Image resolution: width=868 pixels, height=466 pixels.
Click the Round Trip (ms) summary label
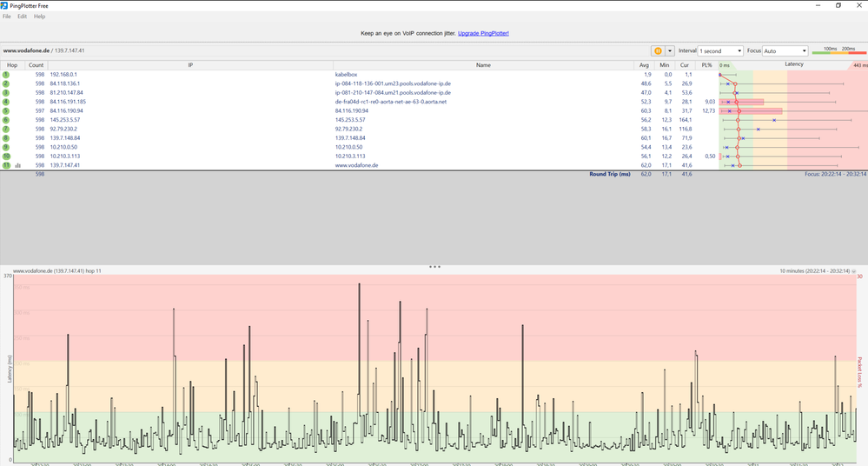[x=609, y=174]
